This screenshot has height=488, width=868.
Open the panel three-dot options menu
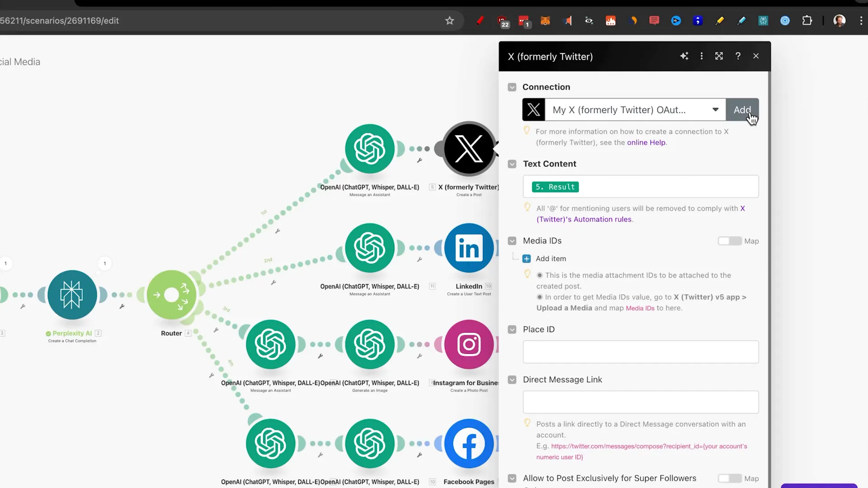tap(702, 56)
